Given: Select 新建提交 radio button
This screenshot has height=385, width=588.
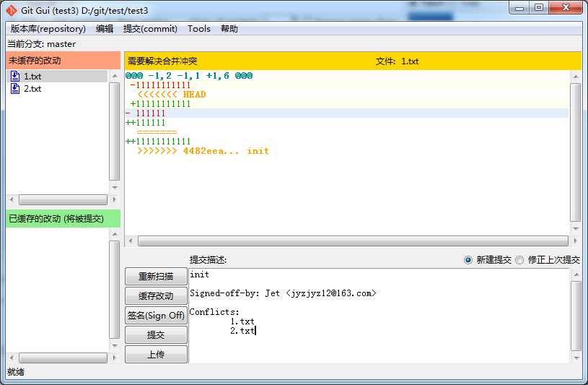Looking at the screenshot, I should pos(468,260).
